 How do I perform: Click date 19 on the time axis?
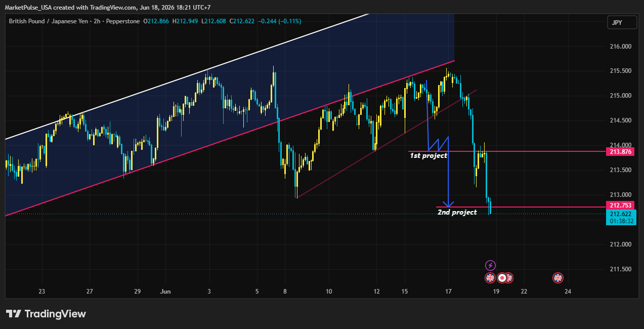pyautogui.click(x=496, y=292)
